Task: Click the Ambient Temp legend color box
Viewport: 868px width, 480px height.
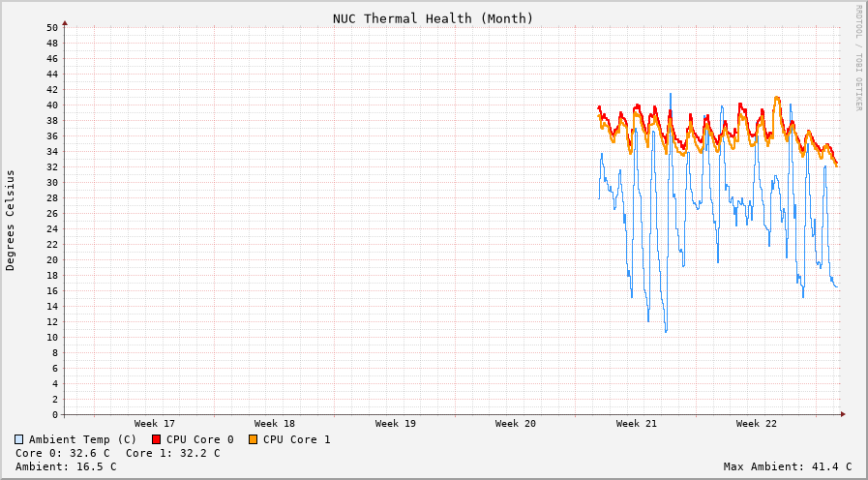Action: click(x=19, y=439)
